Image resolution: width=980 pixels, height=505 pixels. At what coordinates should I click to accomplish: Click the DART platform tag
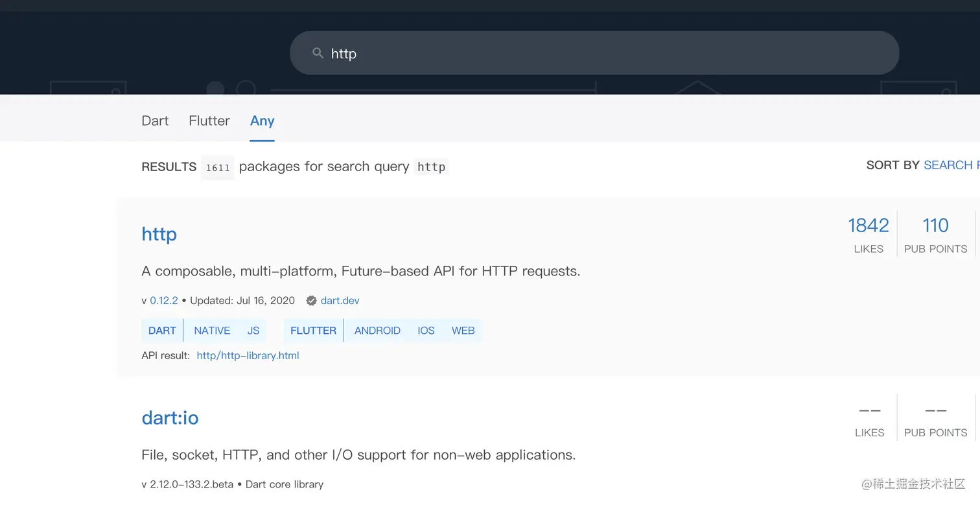pyautogui.click(x=162, y=331)
